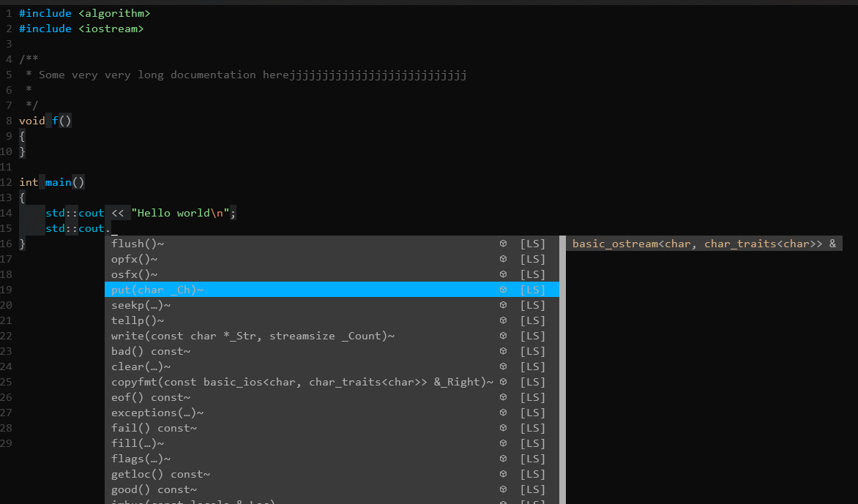Select the fill(…) completion suggestion
This screenshot has width=858, height=504.
pos(138,443)
